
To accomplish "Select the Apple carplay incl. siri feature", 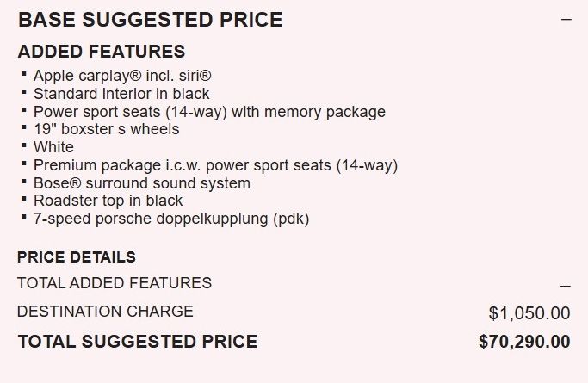I will 122,76.
